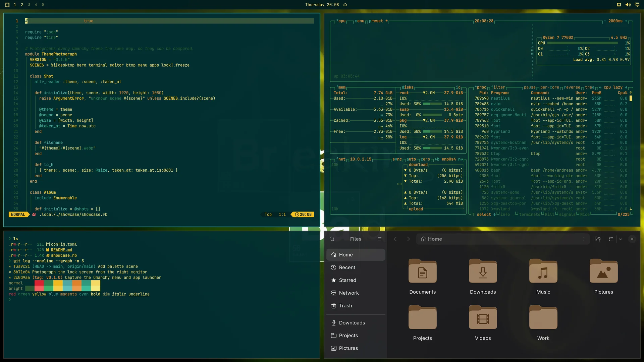
Task: Open the Work folder
Action: coord(543,323)
